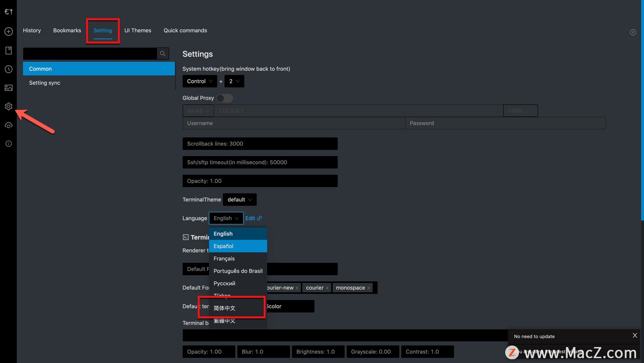Image resolution: width=644 pixels, height=363 pixels.
Task: Collapse the Language English dropdown
Action: pos(226,218)
